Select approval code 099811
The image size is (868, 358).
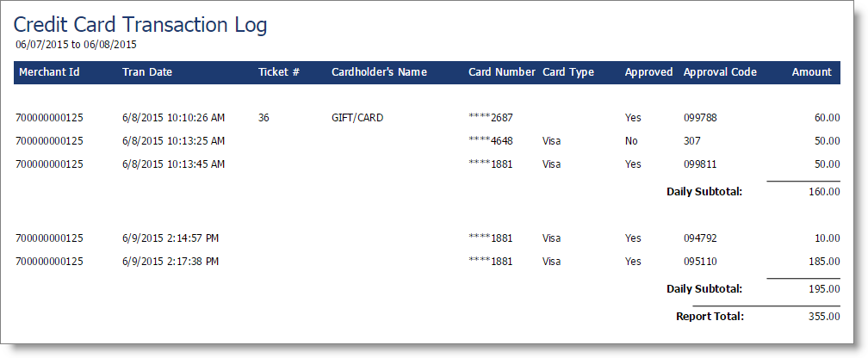[700, 164]
